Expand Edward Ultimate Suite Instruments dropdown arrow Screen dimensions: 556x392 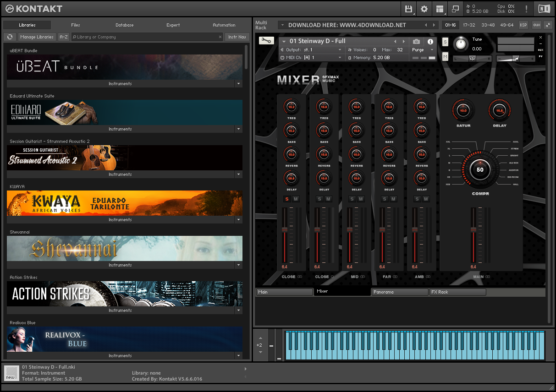click(238, 129)
